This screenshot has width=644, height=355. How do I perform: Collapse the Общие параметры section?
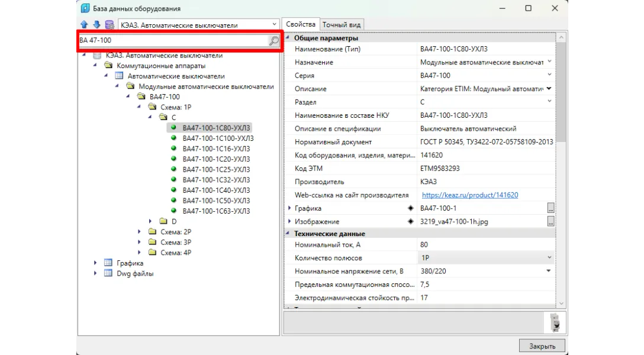point(288,38)
